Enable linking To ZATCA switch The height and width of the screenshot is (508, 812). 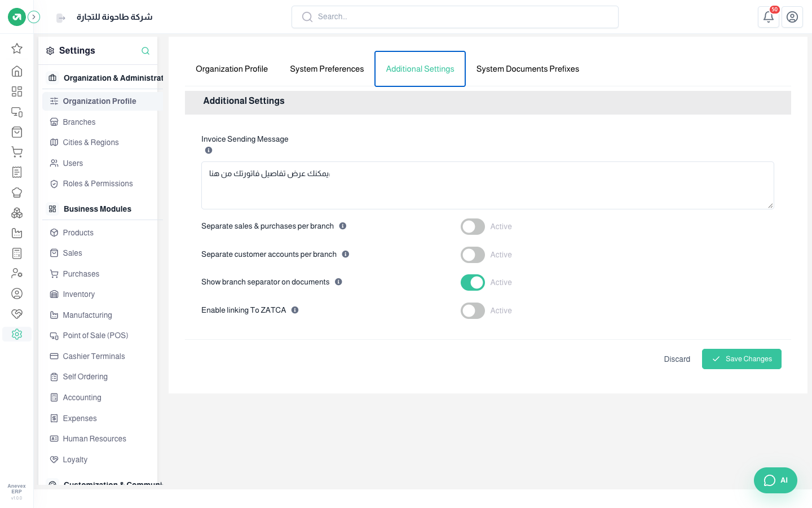(473, 310)
